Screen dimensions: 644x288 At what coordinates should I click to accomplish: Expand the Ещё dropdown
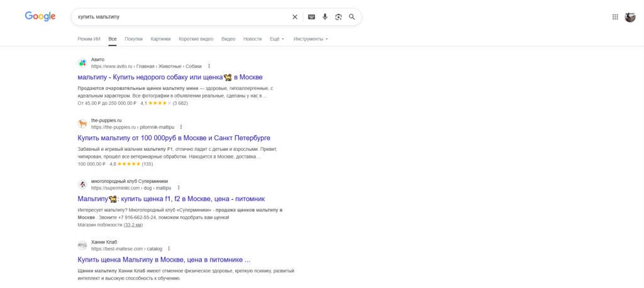pos(277,39)
